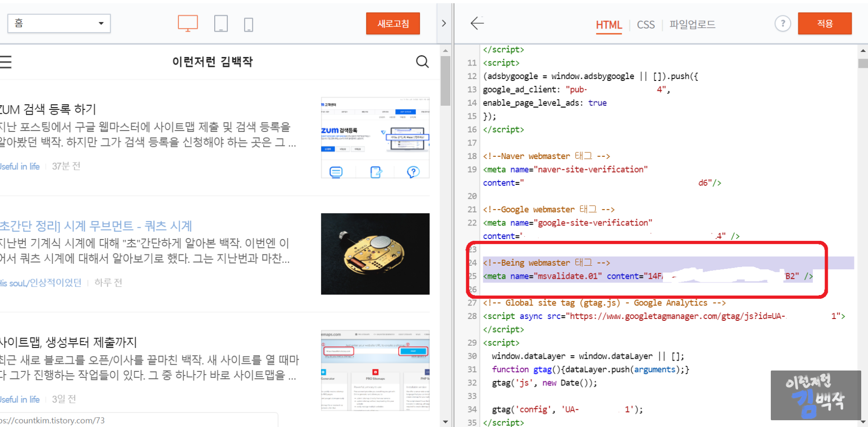Open the post about 쿼츠 시계 무브먼트
This screenshot has height=427, width=868.
(96, 226)
